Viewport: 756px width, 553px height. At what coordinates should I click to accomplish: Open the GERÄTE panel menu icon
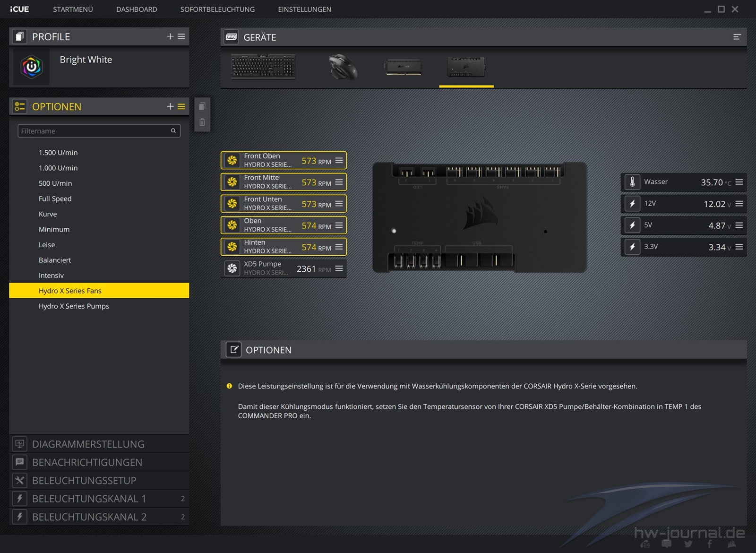pyautogui.click(x=737, y=37)
